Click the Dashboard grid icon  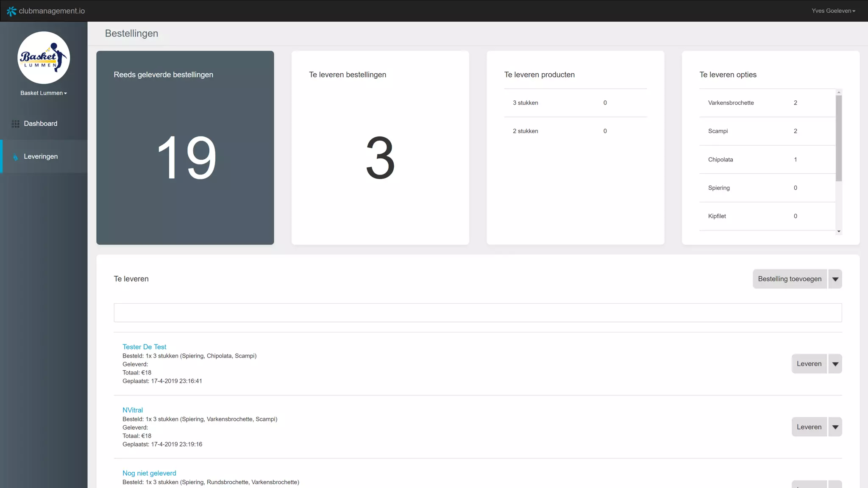(15, 124)
